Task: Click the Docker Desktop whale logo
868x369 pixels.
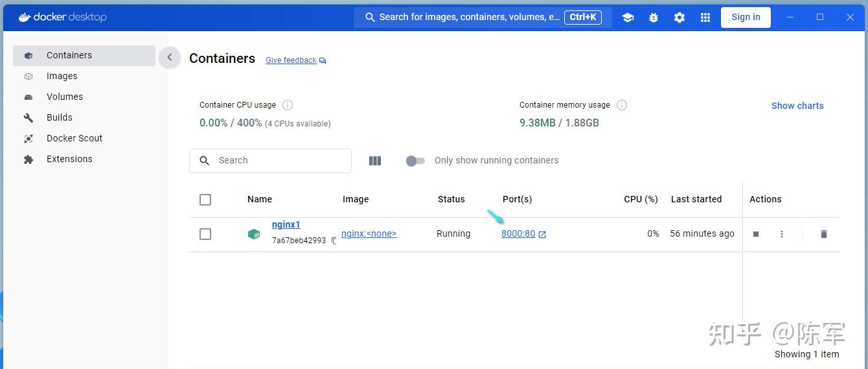Action: click(x=25, y=18)
